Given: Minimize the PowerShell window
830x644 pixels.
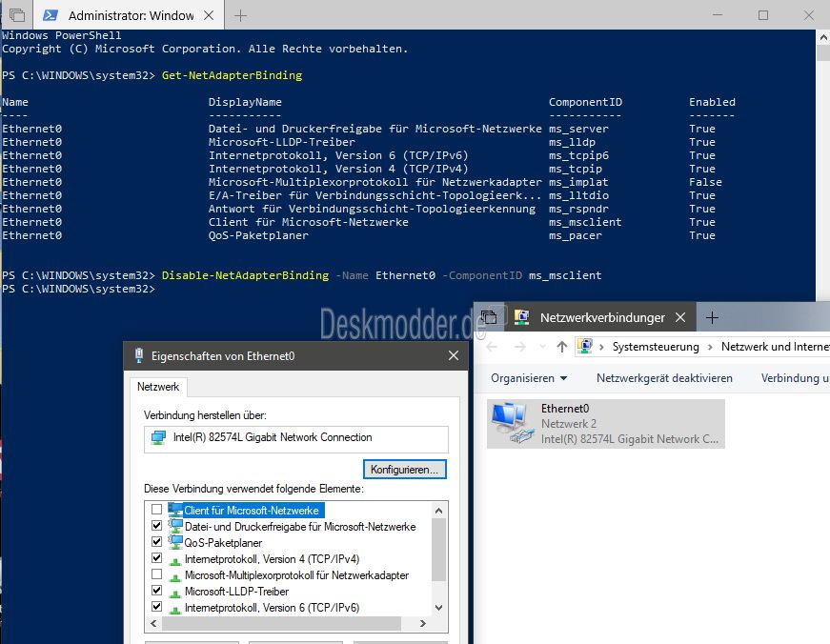Looking at the screenshot, I should (718, 15).
